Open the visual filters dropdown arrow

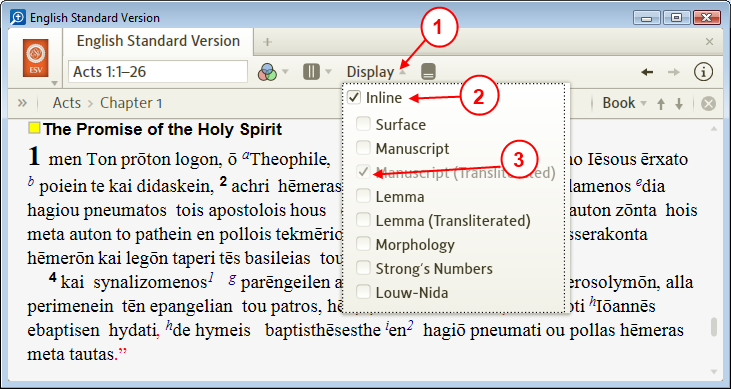(x=285, y=72)
